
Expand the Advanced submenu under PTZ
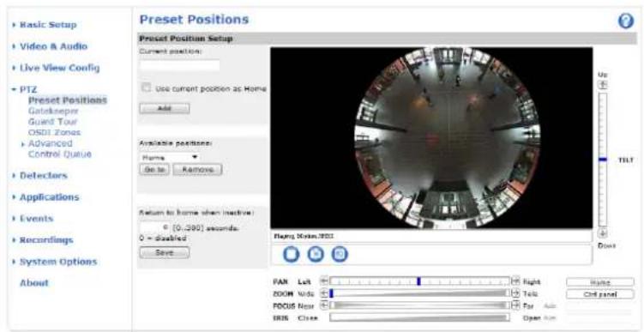pyautogui.click(x=50, y=143)
